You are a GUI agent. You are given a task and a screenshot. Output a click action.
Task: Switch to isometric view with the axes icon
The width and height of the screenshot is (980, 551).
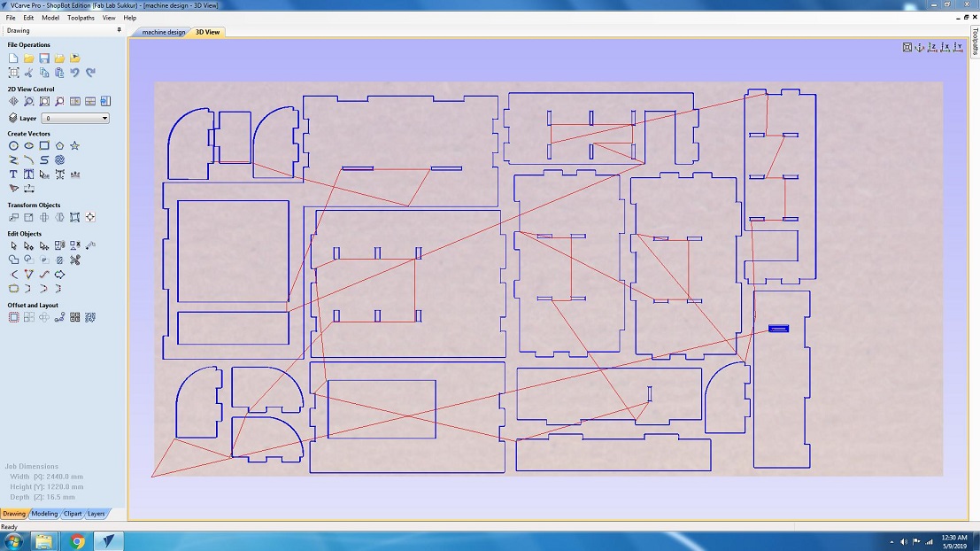920,48
